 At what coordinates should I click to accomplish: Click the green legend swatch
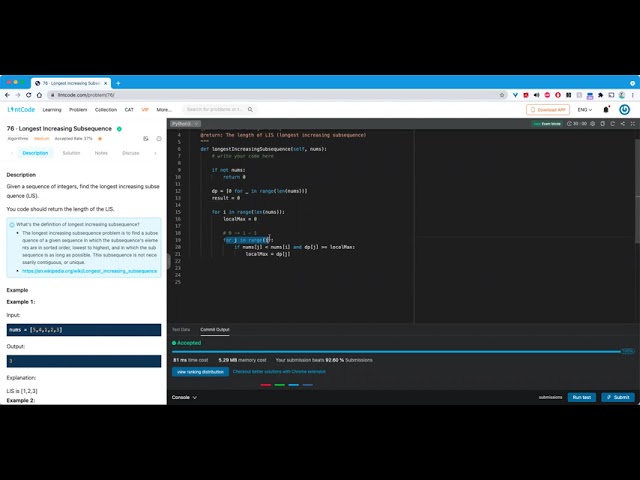click(280, 385)
